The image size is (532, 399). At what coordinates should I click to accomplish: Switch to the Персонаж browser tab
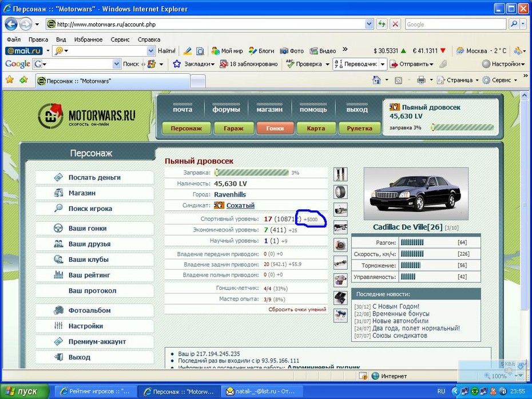(113, 81)
